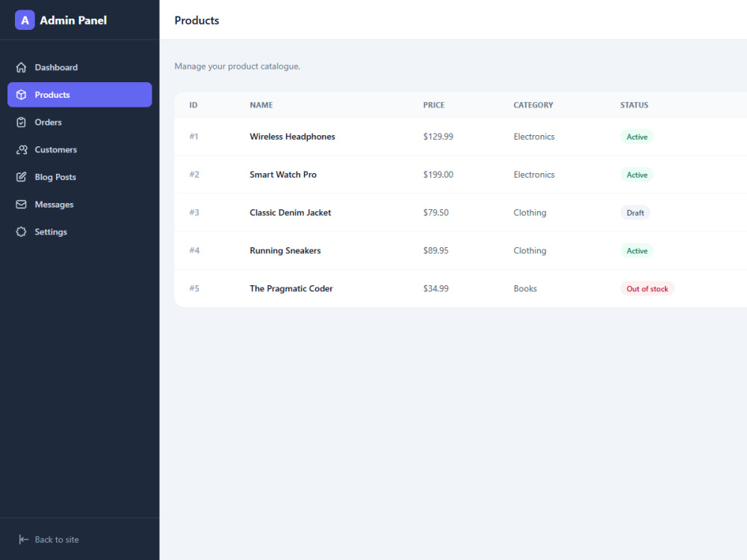Click the Draft status badge
The width and height of the screenshot is (747, 560).
(x=635, y=213)
